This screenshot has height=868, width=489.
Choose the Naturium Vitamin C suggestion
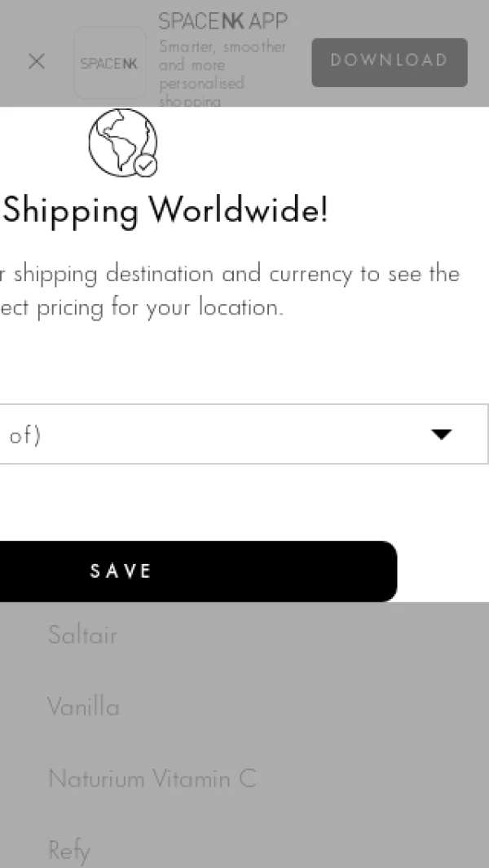[x=152, y=778]
